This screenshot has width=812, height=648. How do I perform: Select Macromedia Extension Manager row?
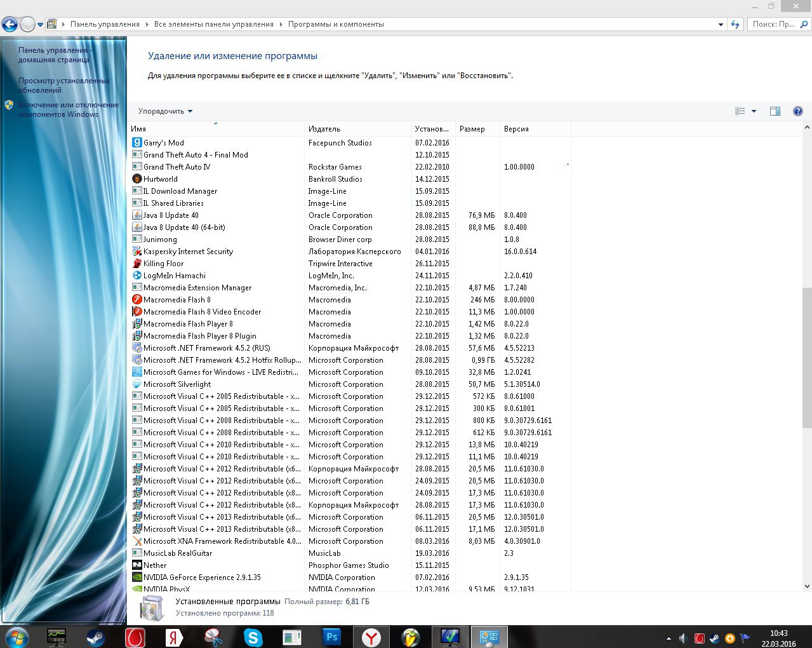pos(350,288)
